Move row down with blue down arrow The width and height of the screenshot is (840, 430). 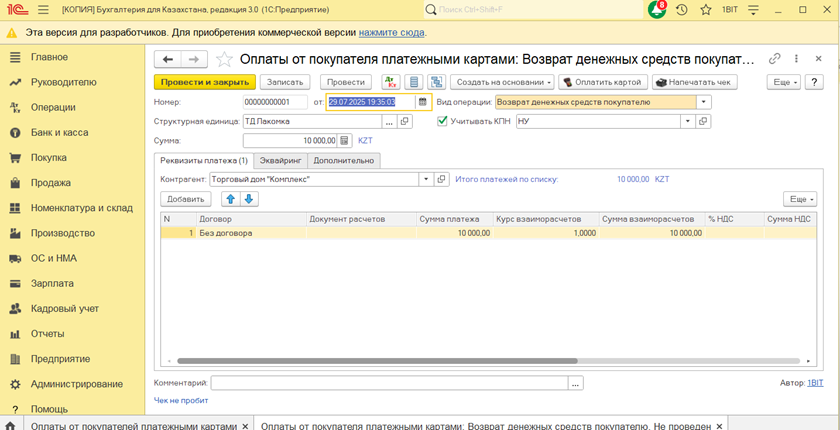coord(249,199)
